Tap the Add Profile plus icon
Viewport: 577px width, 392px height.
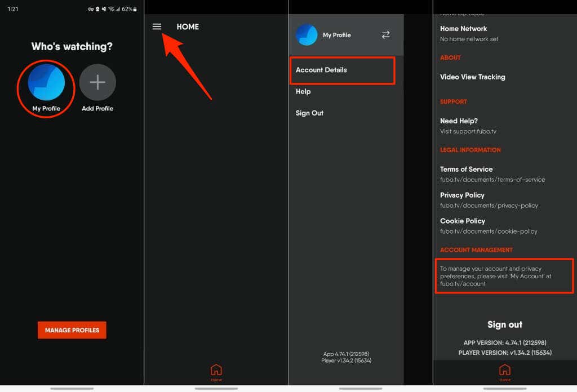pos(97,82)
